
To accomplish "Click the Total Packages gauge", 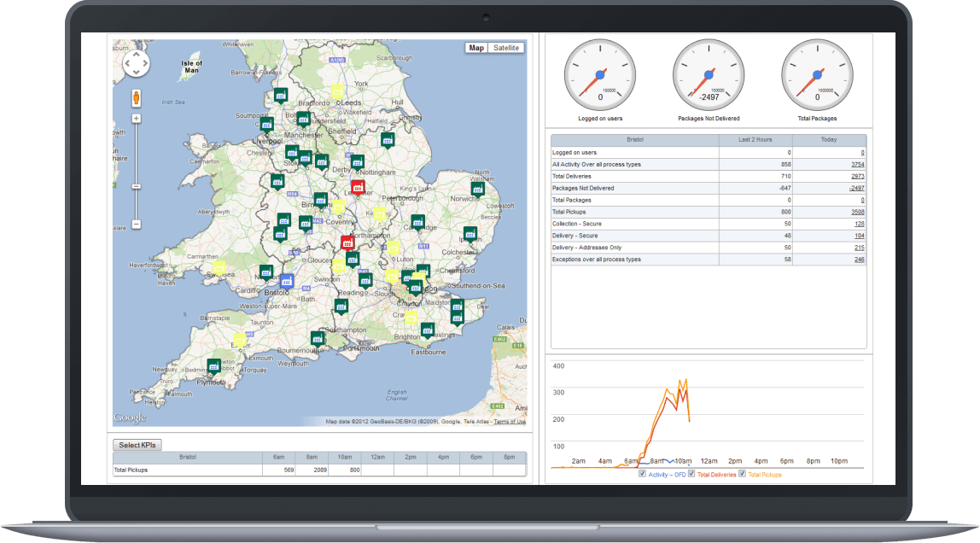I will point(816,75).
